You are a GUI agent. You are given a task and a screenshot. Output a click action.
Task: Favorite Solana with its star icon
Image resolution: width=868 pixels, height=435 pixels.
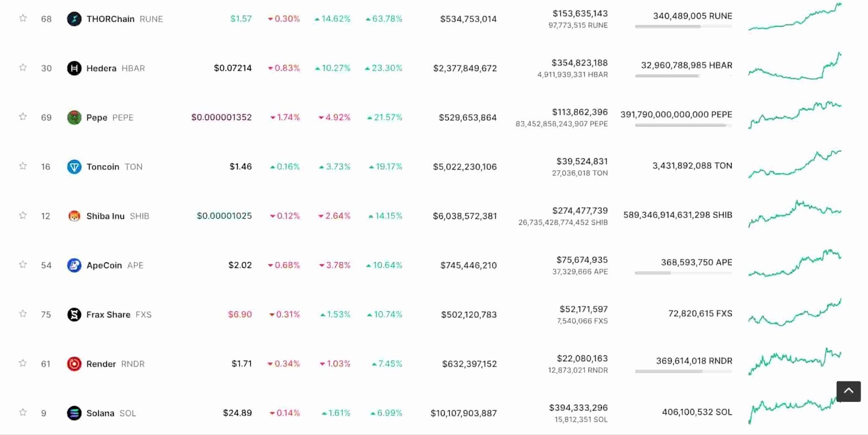23,413
